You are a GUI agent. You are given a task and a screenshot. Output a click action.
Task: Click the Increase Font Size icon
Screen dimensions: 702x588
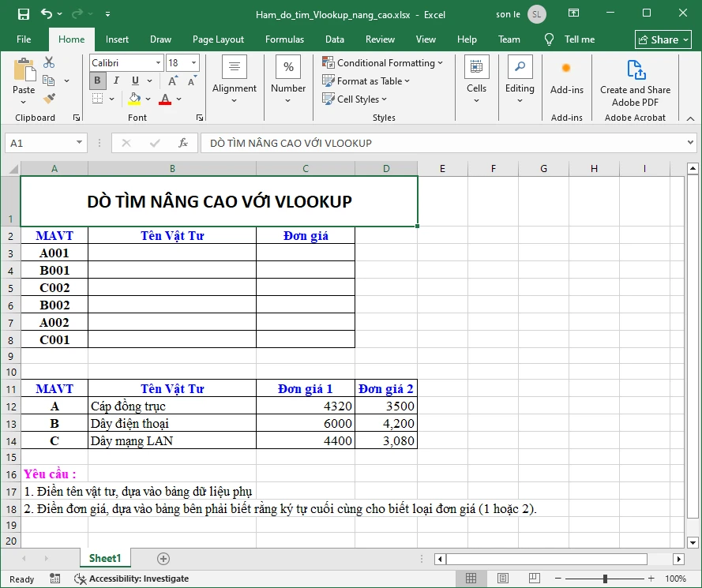pos(171,81)
